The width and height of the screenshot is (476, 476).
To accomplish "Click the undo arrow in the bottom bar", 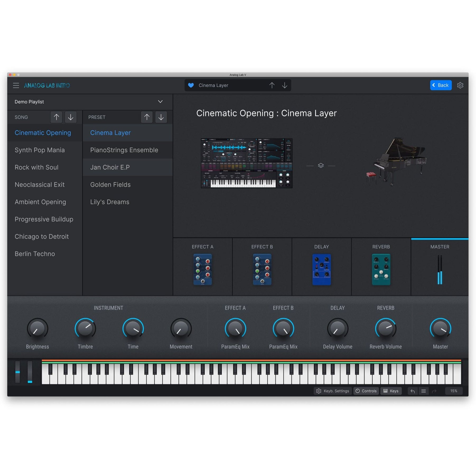I will tap(413, 391).
